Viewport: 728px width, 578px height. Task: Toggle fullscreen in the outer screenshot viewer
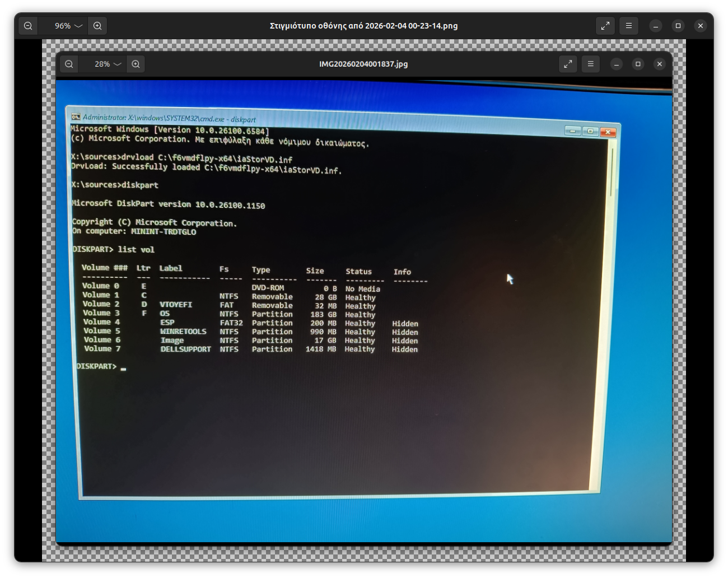[605, 26]
